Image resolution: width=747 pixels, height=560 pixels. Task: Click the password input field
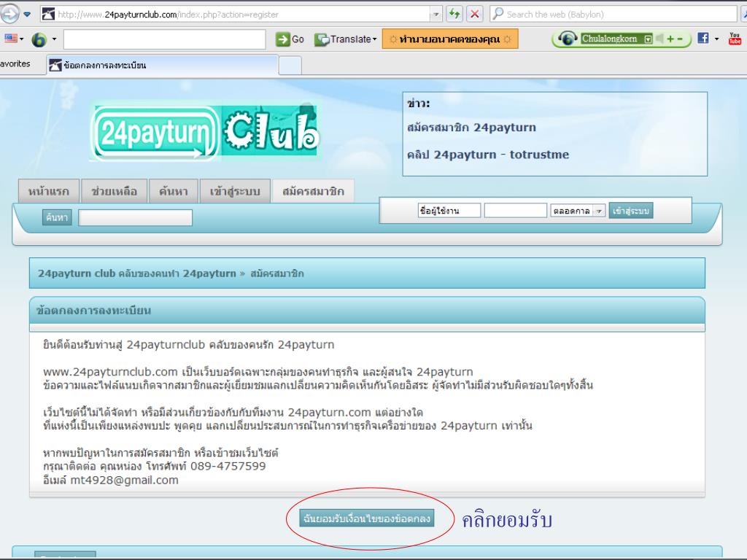pyautogui.click(x=516, y=211)
